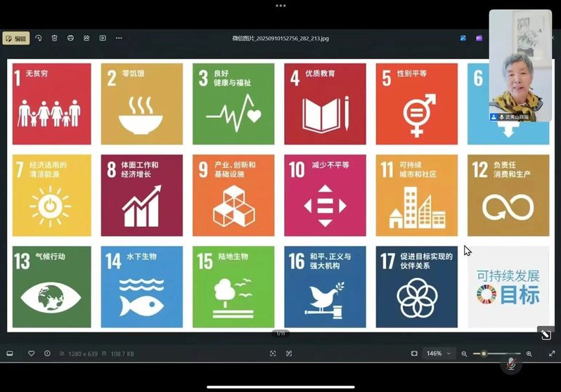The height and width of the screenshot is (392, 561).
Task: Fit image to window with the fit icon
Action: click(x=414, y=353)
